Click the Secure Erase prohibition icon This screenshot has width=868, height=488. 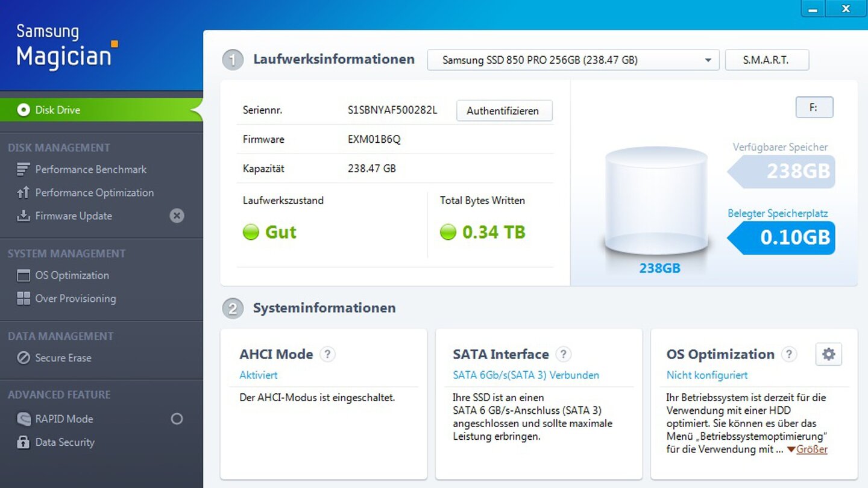[24, 358]
